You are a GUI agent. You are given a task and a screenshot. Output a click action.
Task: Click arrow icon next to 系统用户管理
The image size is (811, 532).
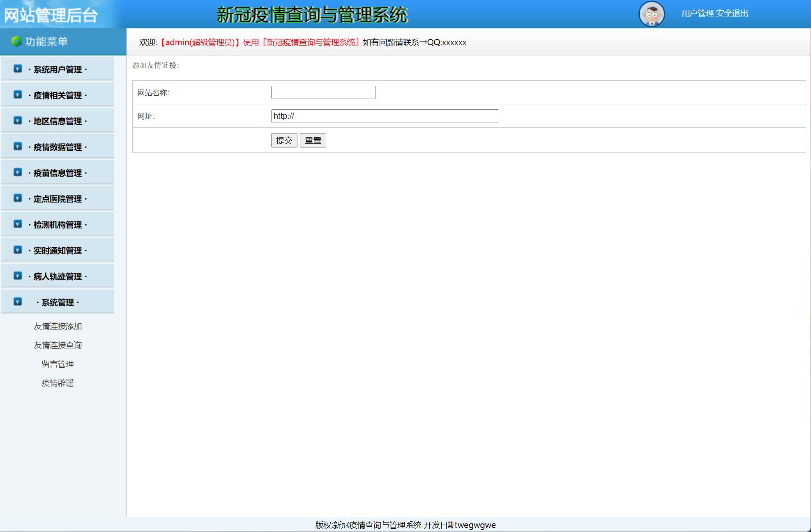click(18, 69)
